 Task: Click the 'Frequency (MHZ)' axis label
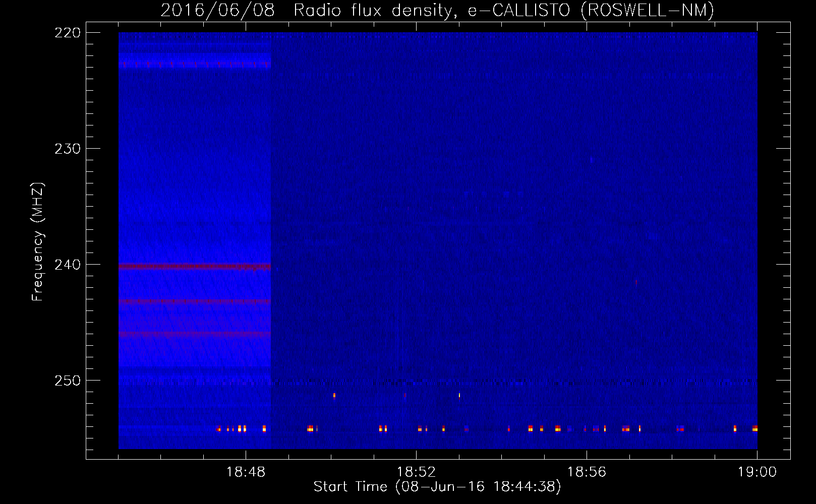pos(38,242)
